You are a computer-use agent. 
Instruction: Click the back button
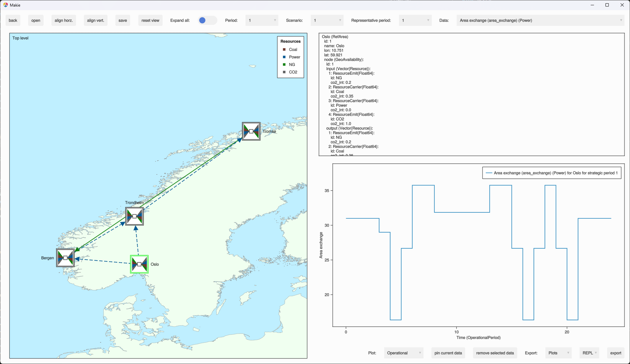pyautogui.click(x=13, y=20)
